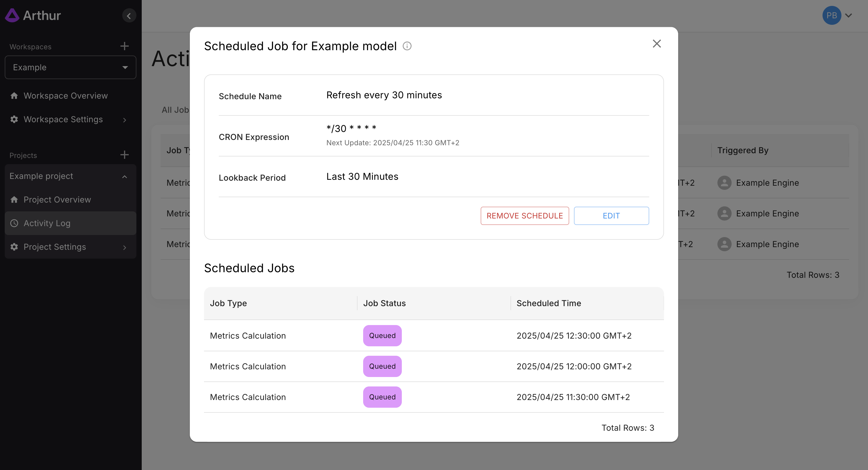Click the Remove Schedule button
The height and width of the screenshot is (470, 868).
click(524, 216)
